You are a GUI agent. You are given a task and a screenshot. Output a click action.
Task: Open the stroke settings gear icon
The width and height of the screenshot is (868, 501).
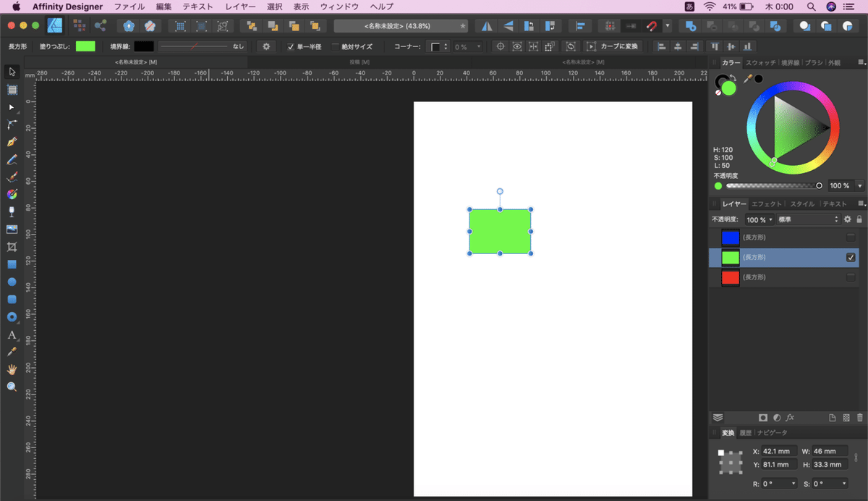266,46
